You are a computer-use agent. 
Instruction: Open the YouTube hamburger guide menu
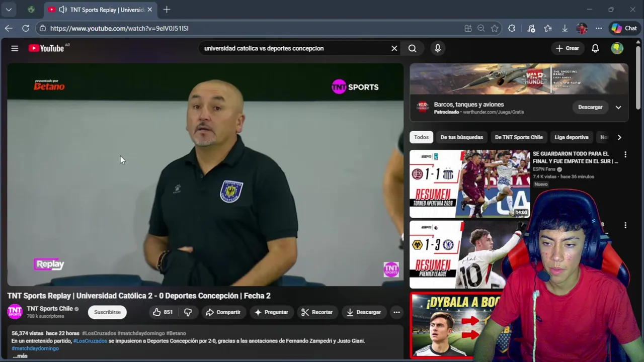click(15, 48)
